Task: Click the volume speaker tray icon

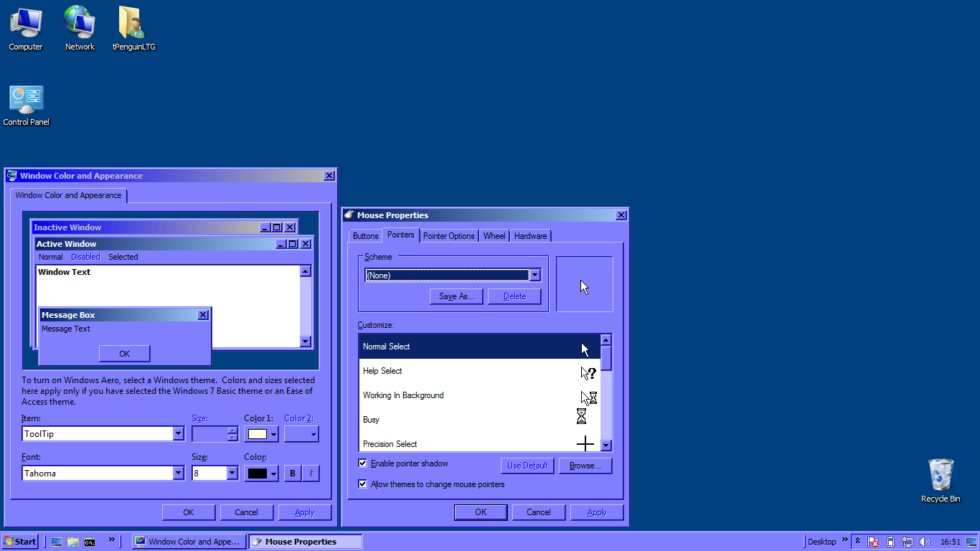Action: (x=924, y=542)
